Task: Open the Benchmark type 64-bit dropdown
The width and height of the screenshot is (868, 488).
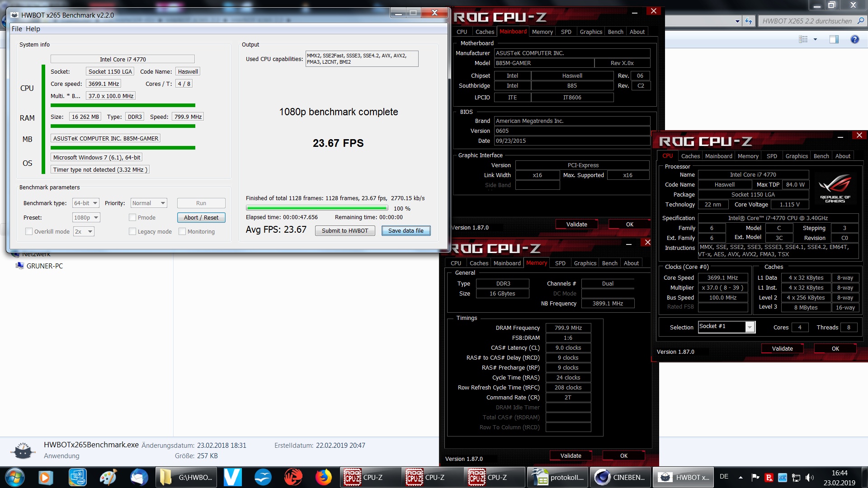Action: [x=86, y=203]
